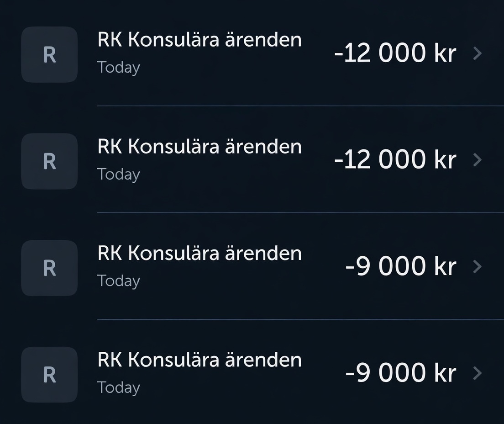Tap the Today label of the first transaction
504x424 pixels.
tap(119, 68)
